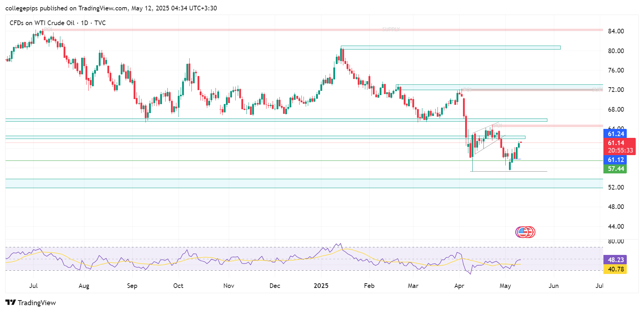Image resolution: width=644 pixels, height=312 pixels.
Task: Open the TradingView wordmark link
Action: point(37,303)
